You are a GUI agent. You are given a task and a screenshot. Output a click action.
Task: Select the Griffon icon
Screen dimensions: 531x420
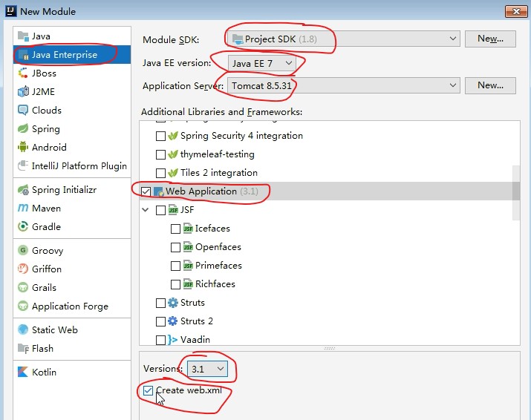pyautogui.click(x=23, y=269)
